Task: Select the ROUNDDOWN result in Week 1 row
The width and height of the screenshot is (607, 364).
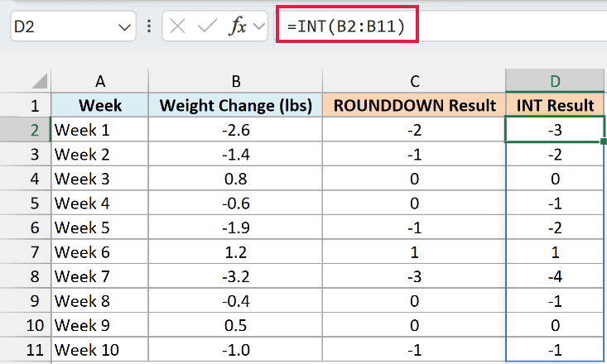Action: (x=414, y=130)
